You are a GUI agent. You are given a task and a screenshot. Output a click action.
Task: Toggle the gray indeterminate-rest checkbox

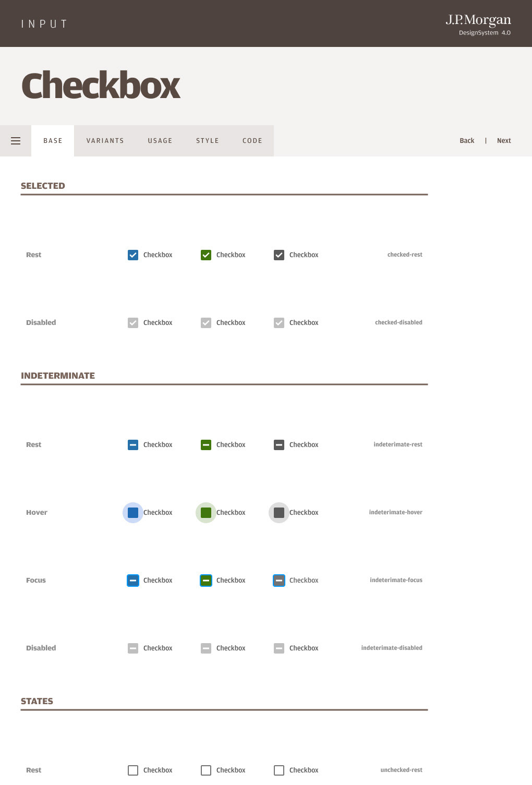[279, 445]
